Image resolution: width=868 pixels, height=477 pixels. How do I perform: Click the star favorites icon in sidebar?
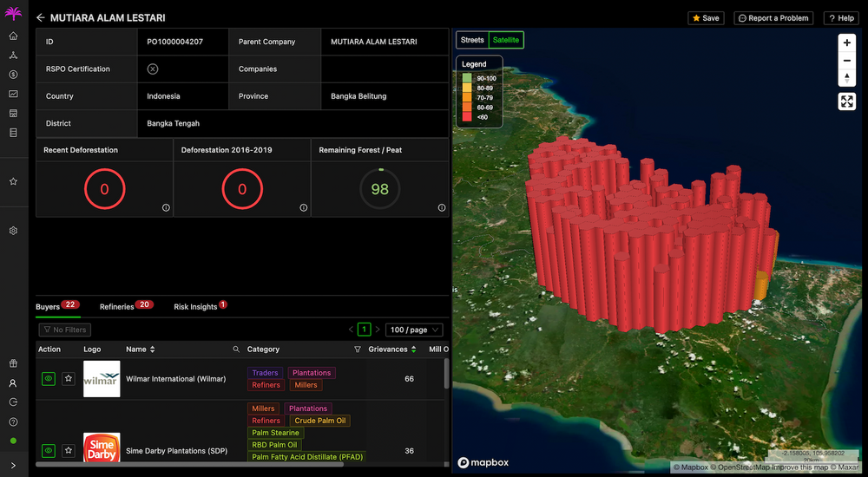pyautogui.click(x=13, y=182)
